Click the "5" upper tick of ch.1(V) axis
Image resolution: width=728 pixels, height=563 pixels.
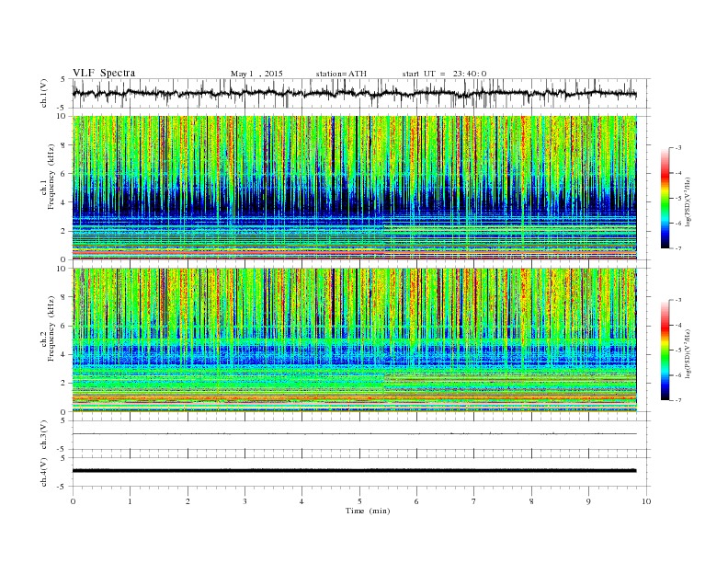63,79
